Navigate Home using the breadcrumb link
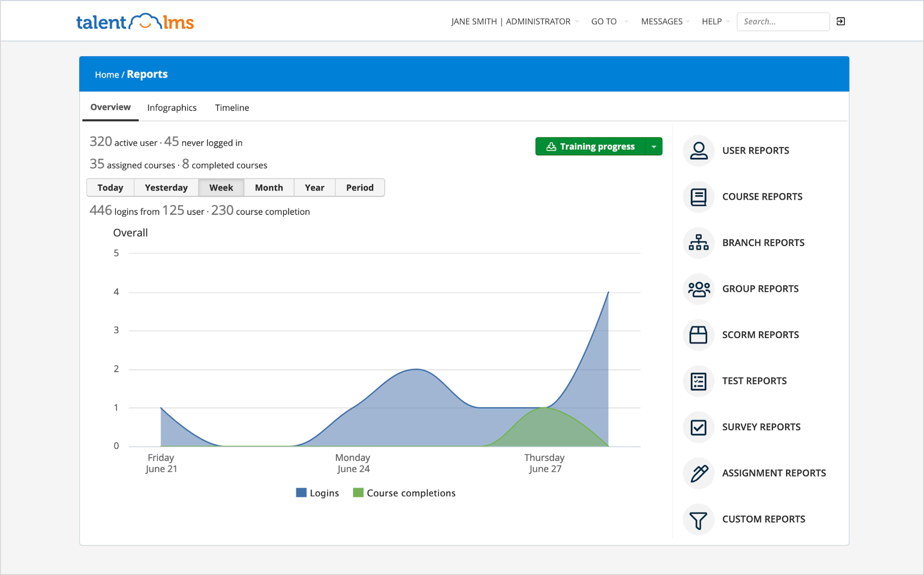This screenshot has height=575, width=924. tap(107, 74)
